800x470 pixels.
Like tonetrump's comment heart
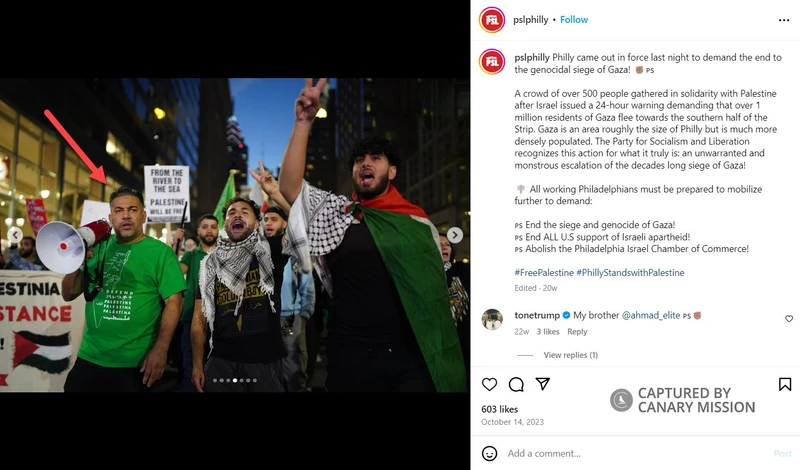(789, 318)
